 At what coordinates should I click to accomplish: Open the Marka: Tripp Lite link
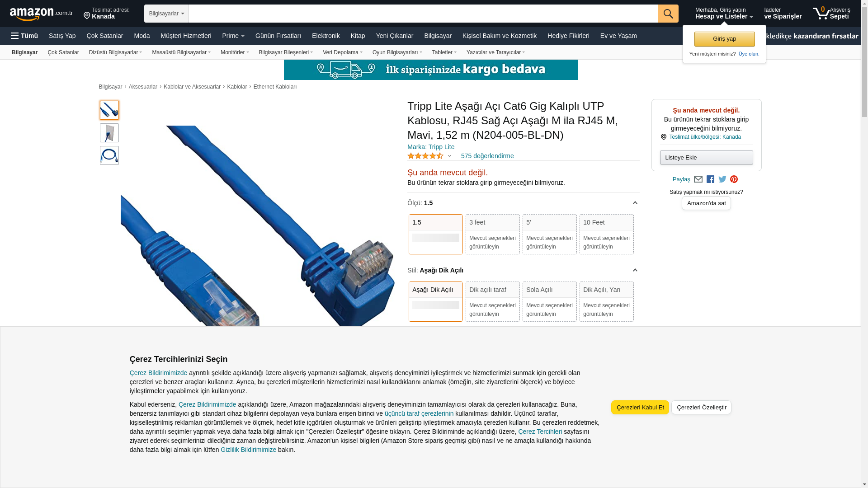(x=431, y=147)
